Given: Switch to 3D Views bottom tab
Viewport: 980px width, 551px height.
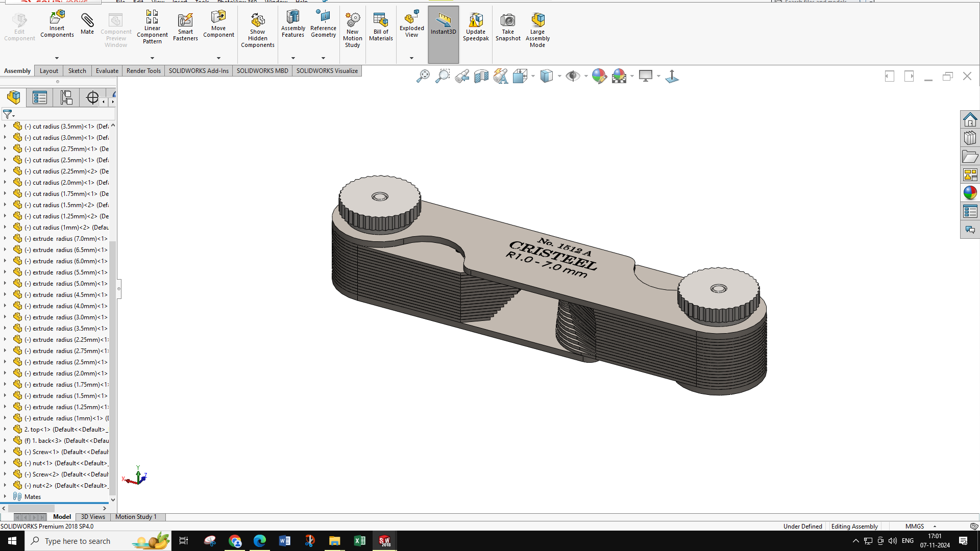Looking at the screenshot, I should [x=93, y=517].
